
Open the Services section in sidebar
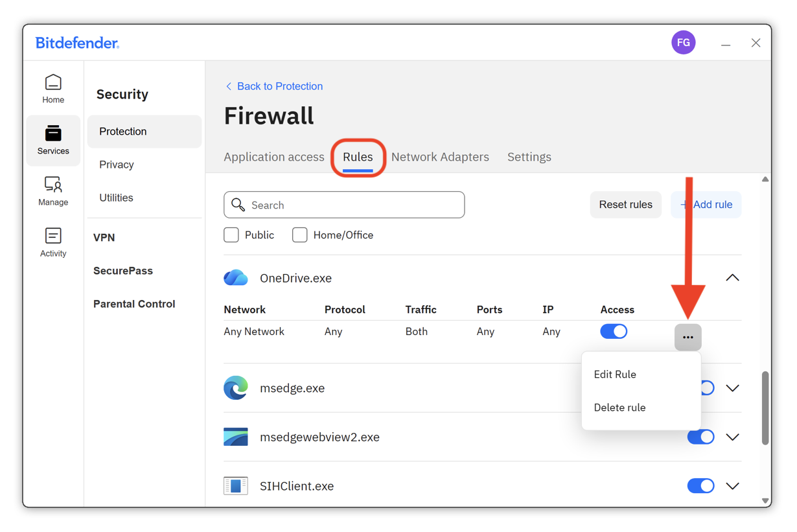click(53, 140)
